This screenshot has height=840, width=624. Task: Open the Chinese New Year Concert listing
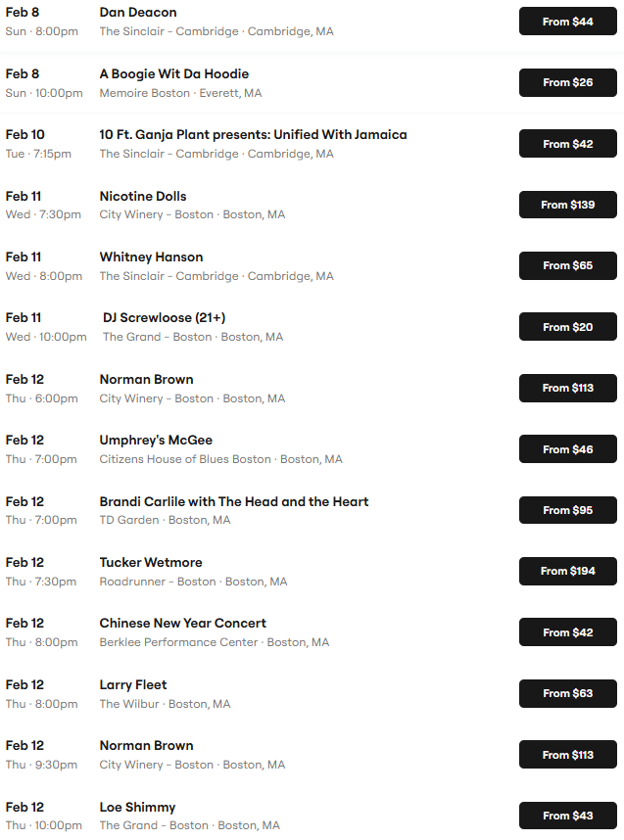pos(183,624)
